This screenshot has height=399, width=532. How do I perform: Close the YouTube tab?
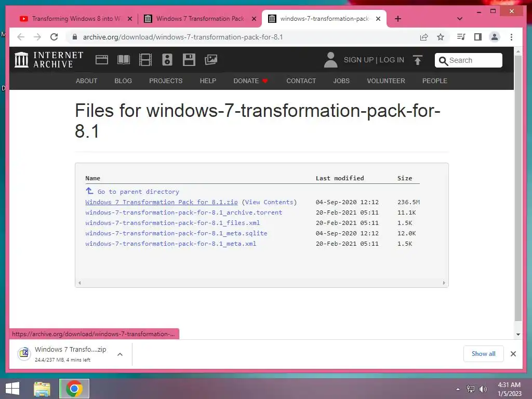[x=129, y=19]
